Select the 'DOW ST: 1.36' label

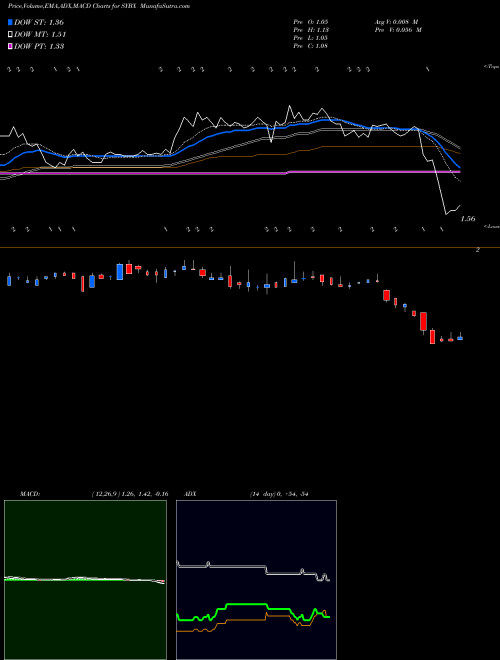click(x=39, y=22)
